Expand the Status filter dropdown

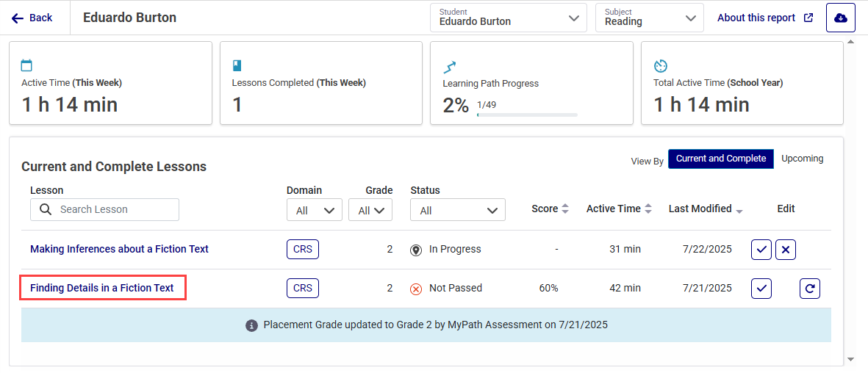458,210
